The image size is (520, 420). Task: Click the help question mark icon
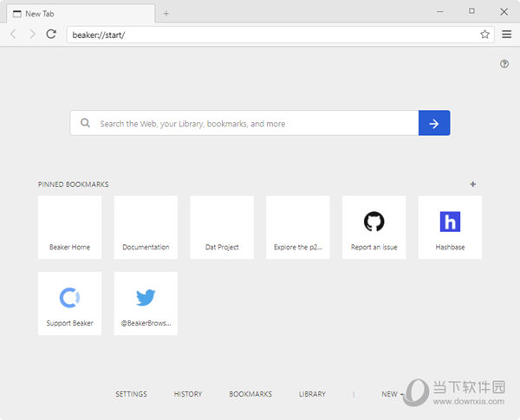pos(504,64)
